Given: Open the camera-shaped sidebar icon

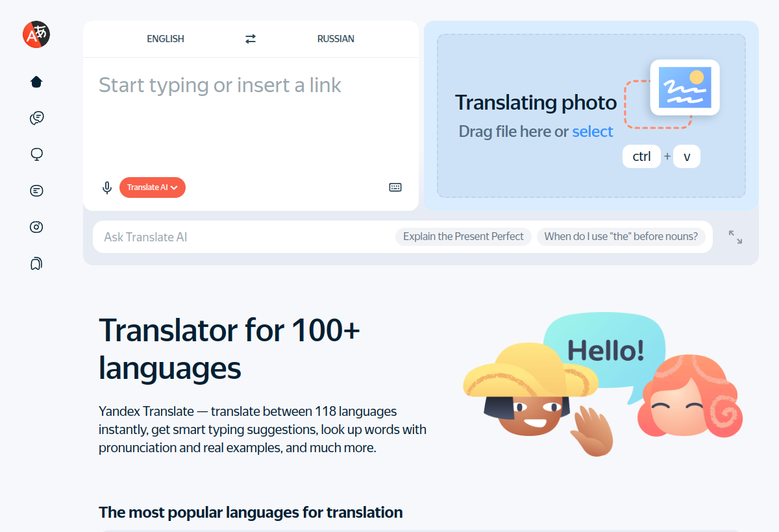Looking at the screenshot, I should (x=36, y=227).
